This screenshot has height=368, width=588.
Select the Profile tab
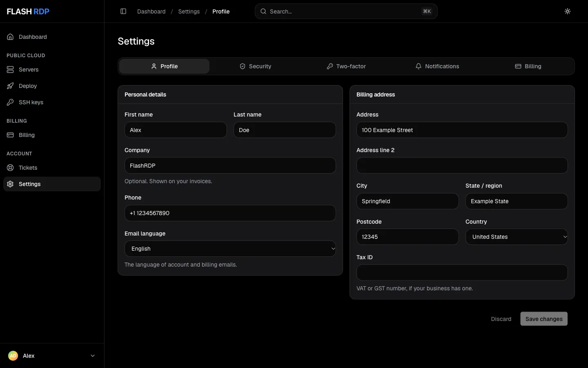pos(164,66)
